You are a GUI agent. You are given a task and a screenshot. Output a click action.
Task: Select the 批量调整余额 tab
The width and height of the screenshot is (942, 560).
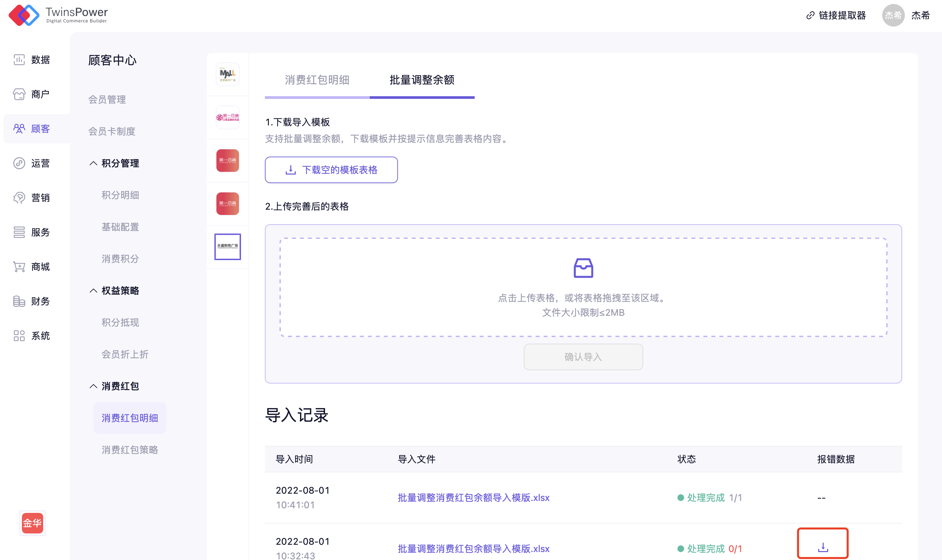pos(422,80)
